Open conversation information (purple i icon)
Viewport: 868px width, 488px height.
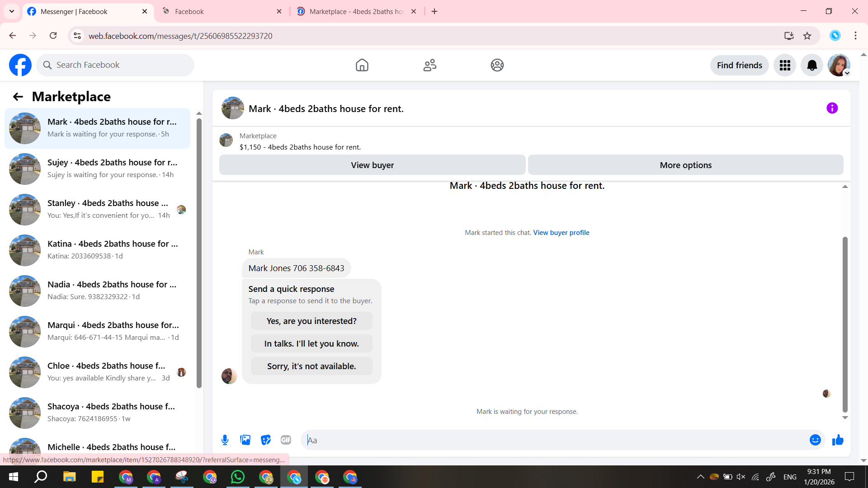pyautogui.click(x=832, y=108)
